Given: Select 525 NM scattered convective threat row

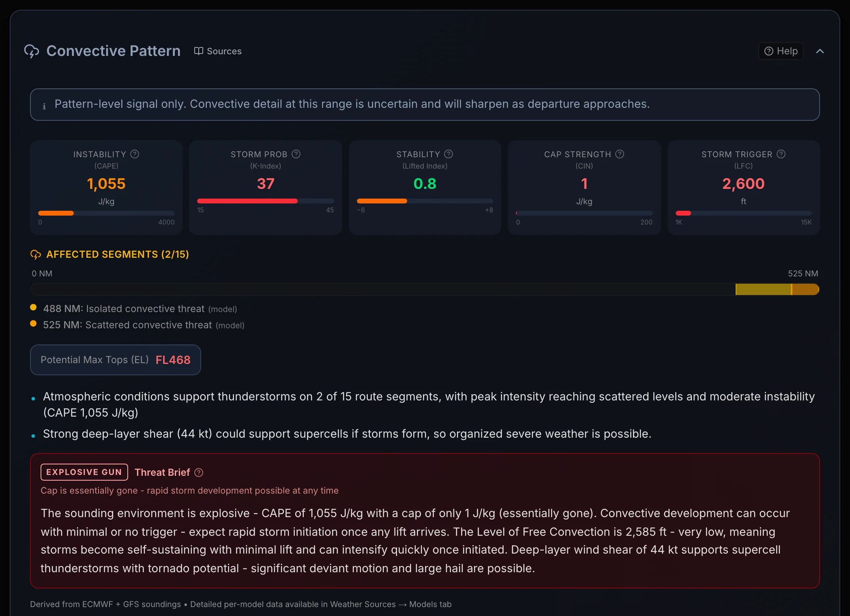Looking at the screenshot, I should (x=137, y=325).
